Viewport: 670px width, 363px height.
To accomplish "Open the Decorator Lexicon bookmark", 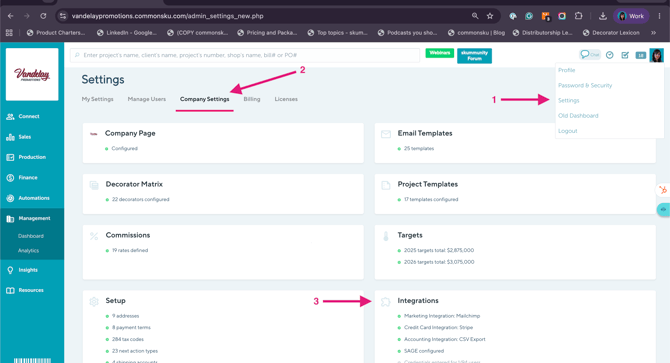I will click(x=611, y=32).
